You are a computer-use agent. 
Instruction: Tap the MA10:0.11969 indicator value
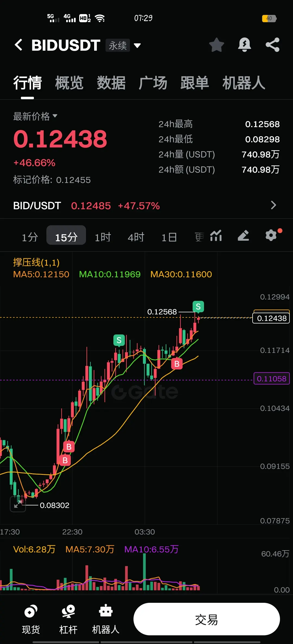tap(110, 274)
